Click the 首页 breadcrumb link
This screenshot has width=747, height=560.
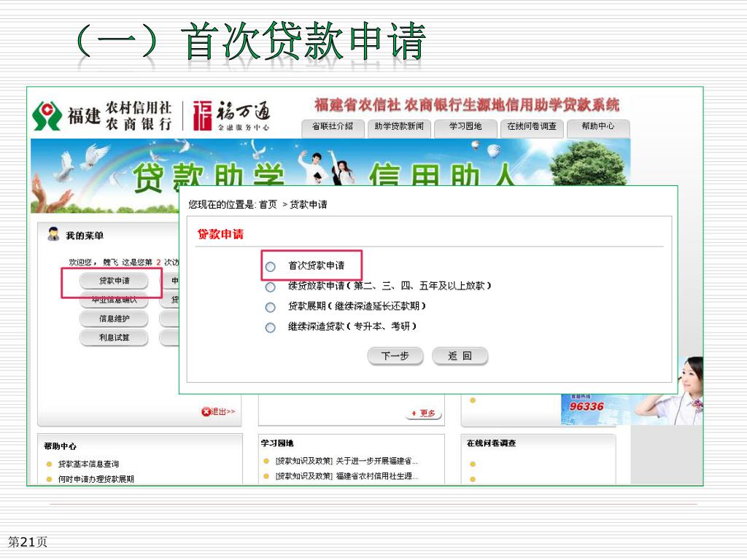[x=268, y=205]
